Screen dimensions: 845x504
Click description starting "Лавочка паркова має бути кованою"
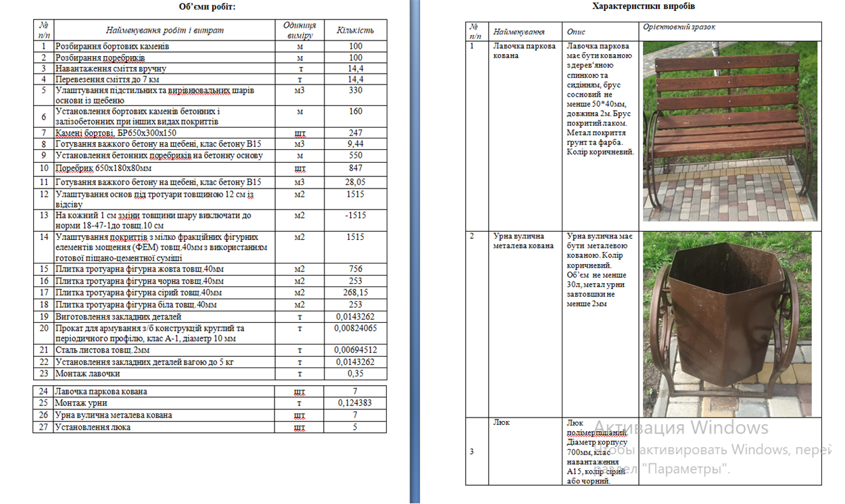click(600, 99)
